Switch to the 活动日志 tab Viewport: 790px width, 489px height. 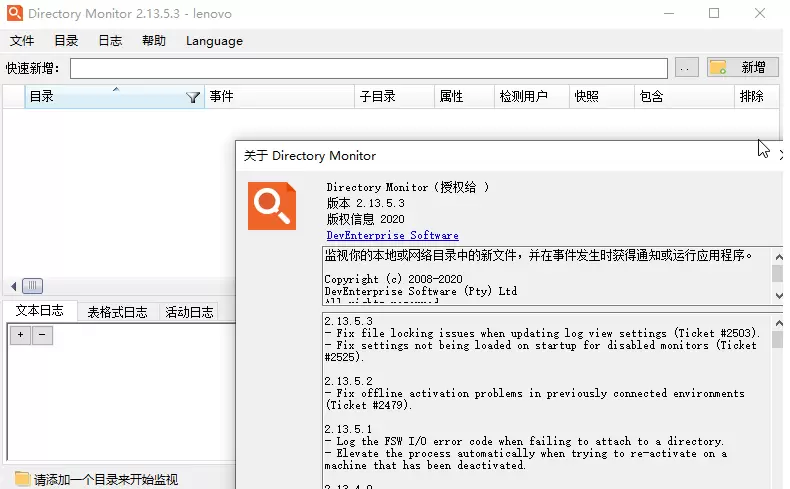(189, 312)
